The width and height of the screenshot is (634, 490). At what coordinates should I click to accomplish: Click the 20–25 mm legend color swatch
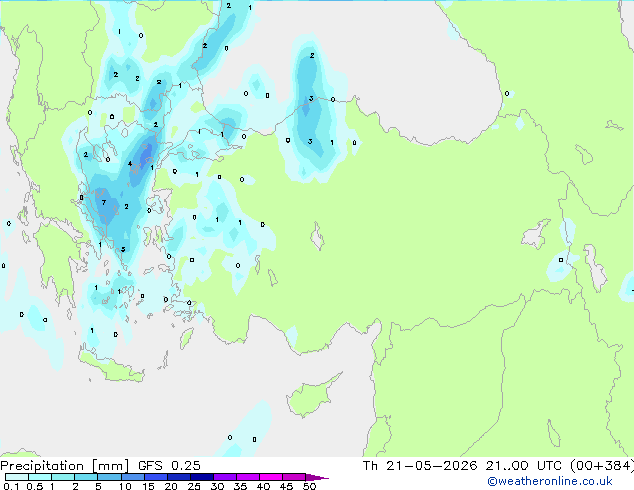coord(178,477)
